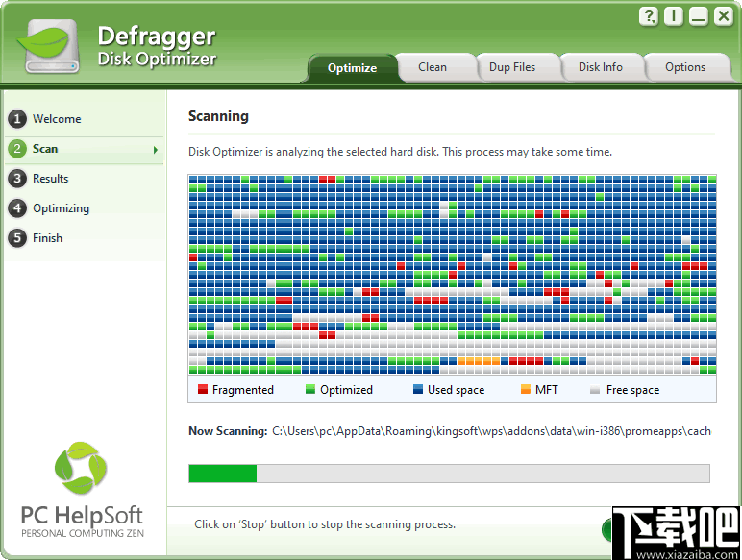Click the disk cluster map grid
742x560 pixels.
[453, 275]
